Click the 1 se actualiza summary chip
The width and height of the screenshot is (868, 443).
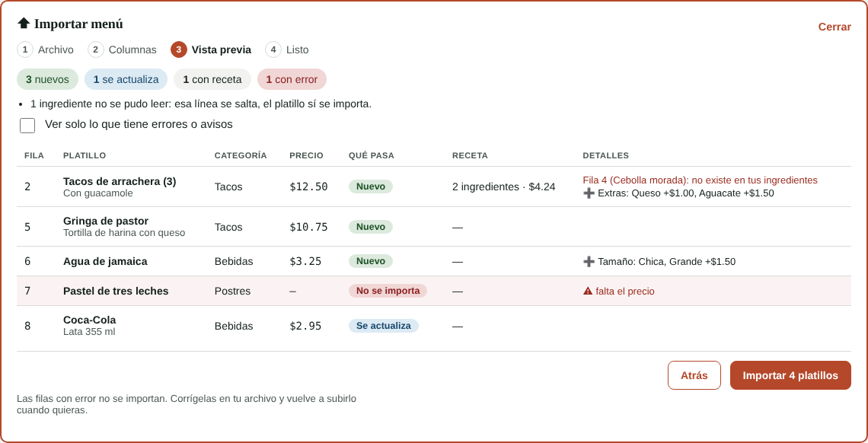(126, 79)
